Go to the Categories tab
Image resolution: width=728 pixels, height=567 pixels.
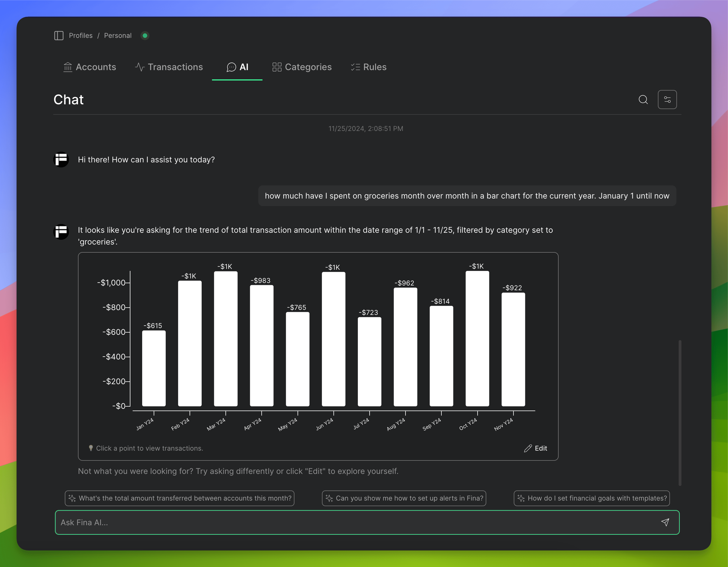pyautogui.click(x=302, y=67)
